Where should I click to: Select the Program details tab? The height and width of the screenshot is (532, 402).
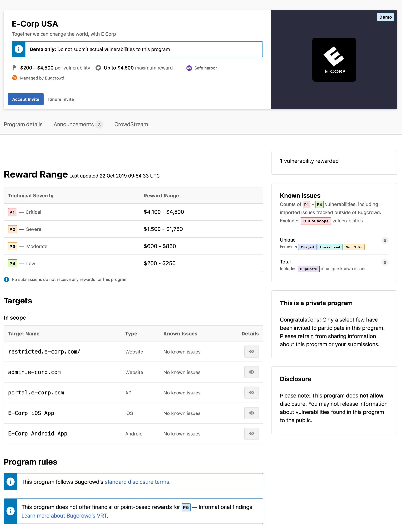23,124
